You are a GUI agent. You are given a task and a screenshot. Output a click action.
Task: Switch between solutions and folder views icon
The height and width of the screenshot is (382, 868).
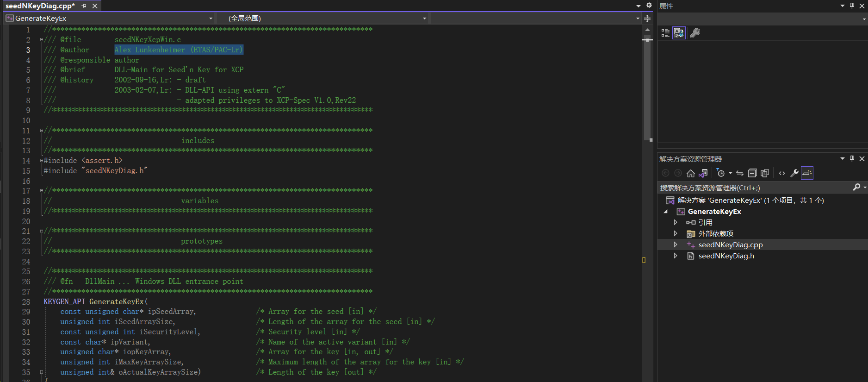[703, 173]
